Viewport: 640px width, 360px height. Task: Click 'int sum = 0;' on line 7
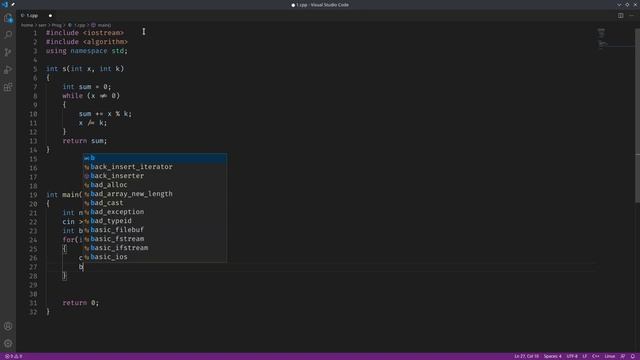click(87, 87)
